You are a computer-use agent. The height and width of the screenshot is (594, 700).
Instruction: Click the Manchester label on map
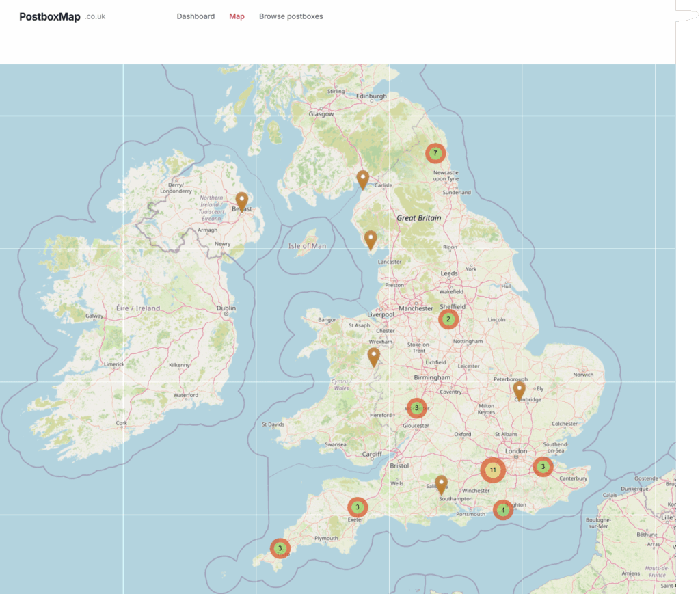tap(416, 308)
